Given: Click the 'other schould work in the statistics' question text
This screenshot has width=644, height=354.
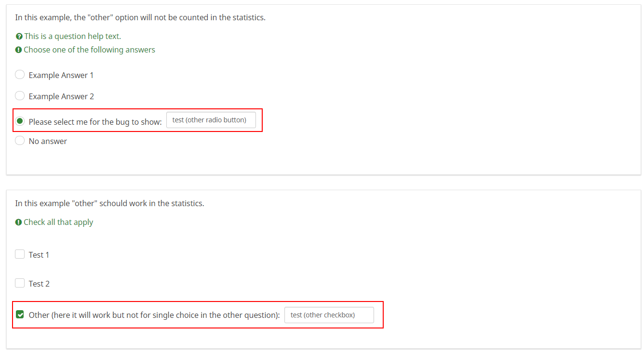Looking at the screenshot, I should tap(109, 204).
